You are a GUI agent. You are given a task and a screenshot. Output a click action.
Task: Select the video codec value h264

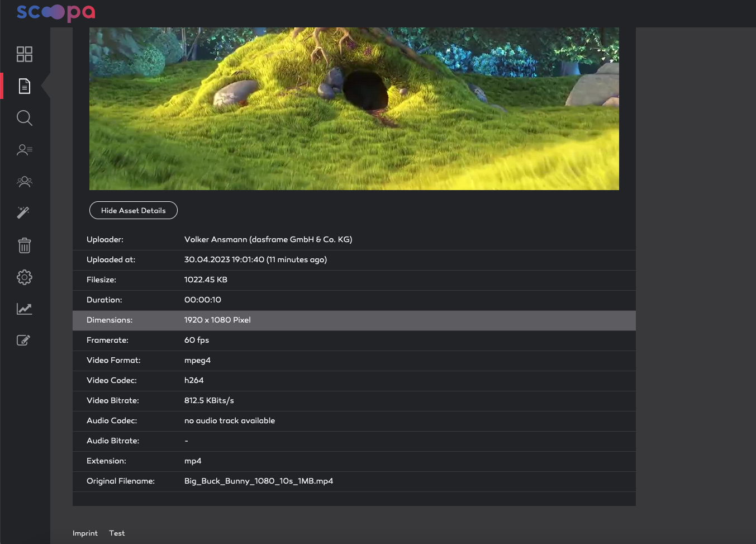click(194, 380)
